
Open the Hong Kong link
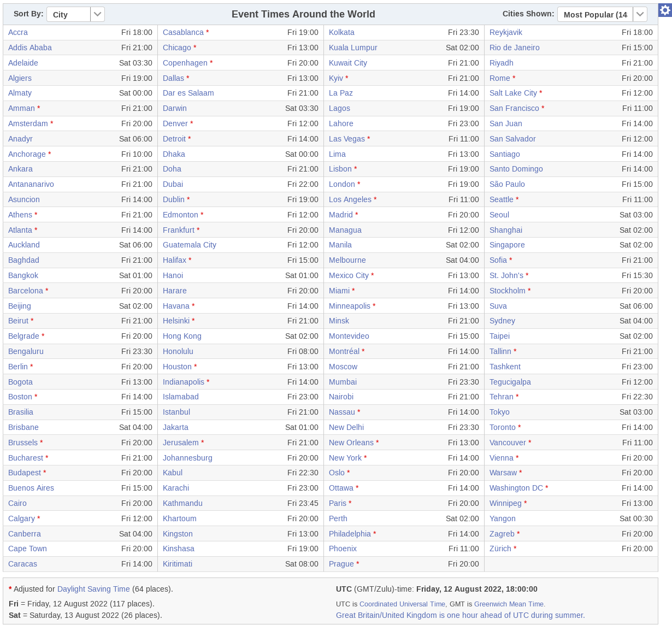pos(182,336)
